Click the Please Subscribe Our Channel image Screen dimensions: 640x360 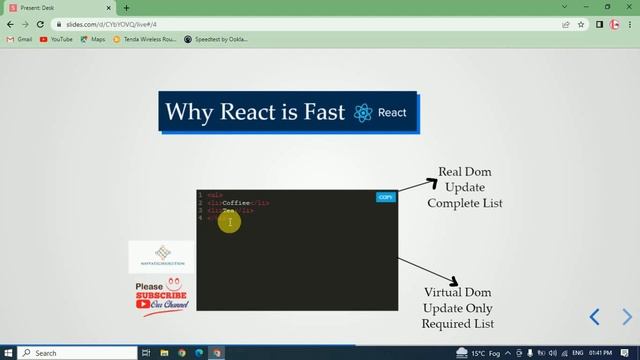click(162, 297)
